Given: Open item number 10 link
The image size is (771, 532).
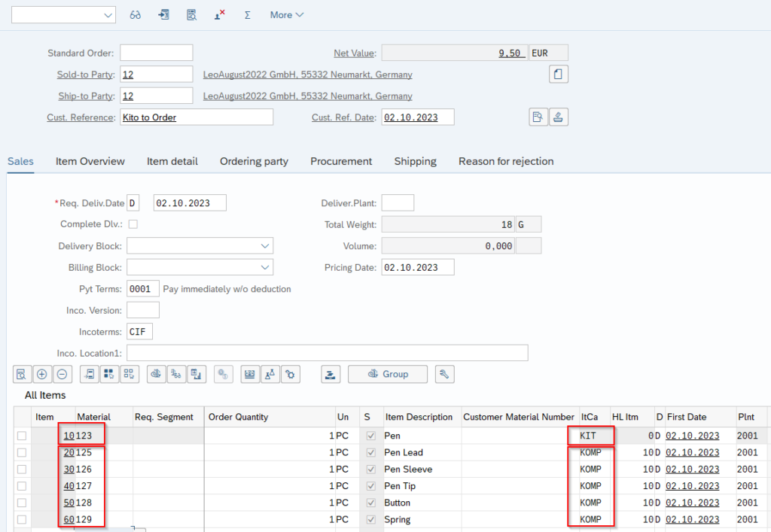Looking at the screenshot, I should click(69, 436).
